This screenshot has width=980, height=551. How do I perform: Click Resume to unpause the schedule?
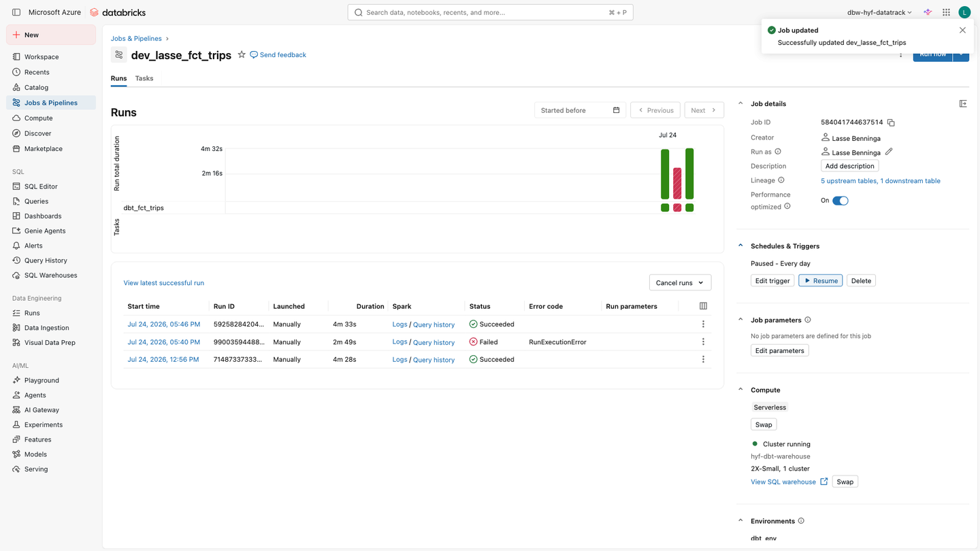(821, 281)
